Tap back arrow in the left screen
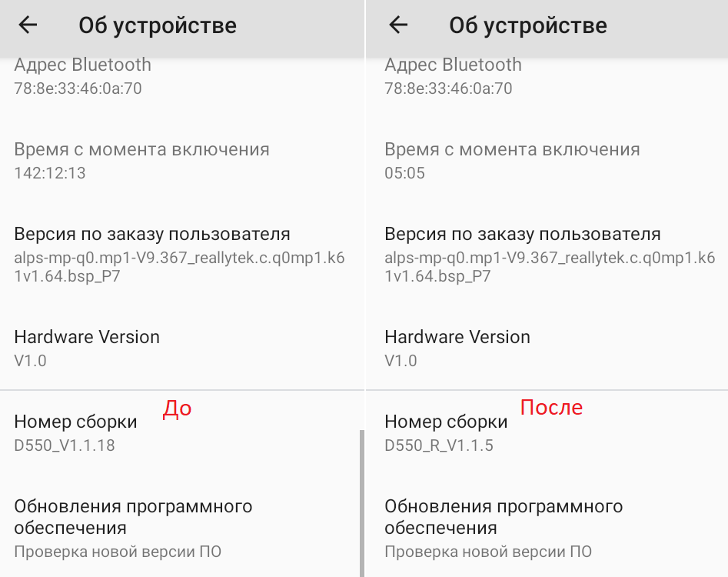 click(28, 25)
